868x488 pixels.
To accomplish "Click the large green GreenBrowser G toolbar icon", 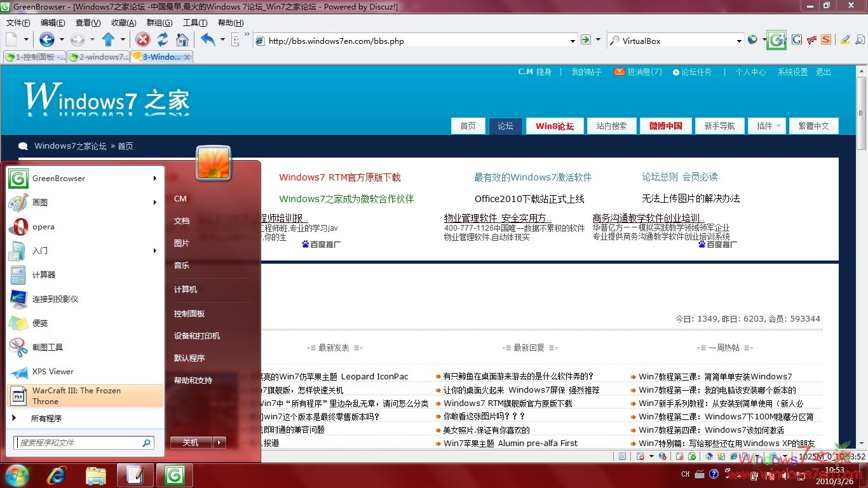I will (776, 40).
